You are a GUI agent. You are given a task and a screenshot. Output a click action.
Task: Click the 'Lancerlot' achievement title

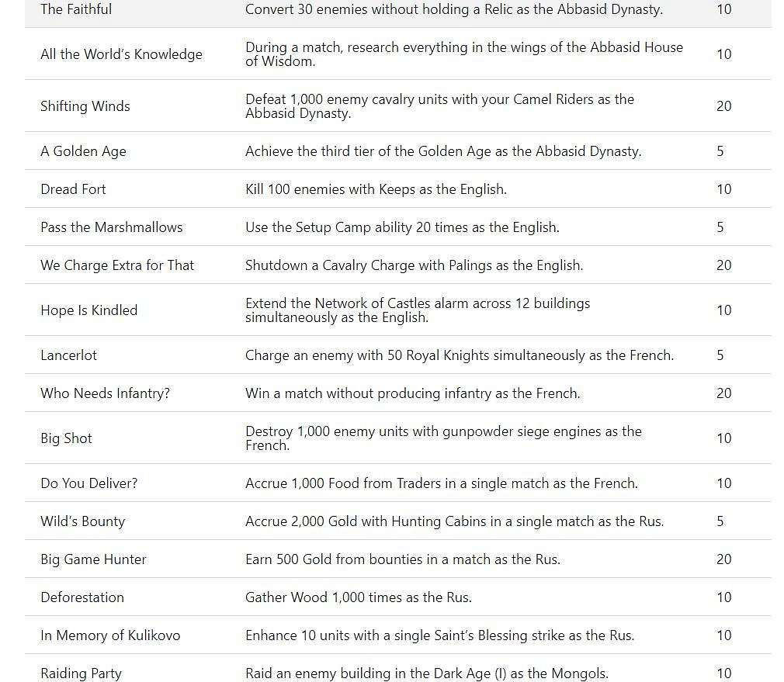pyautogui.click(x=69, y=355)
